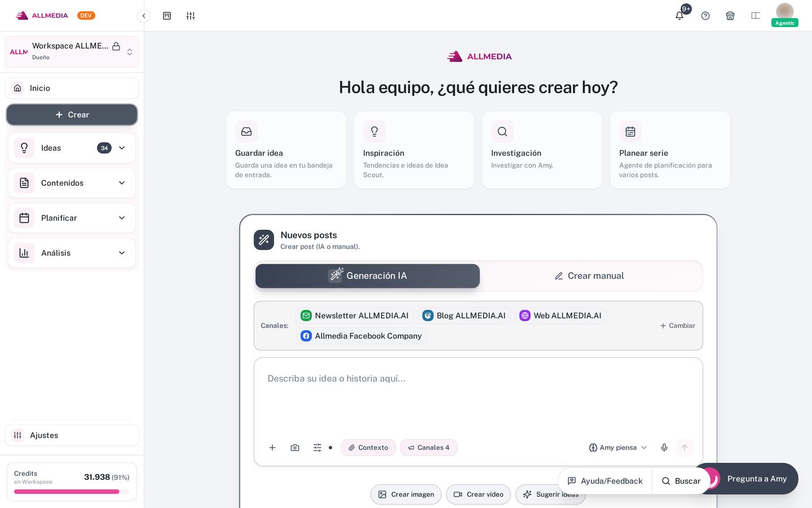Click Cambiar to change channels
The image size is (812, 508).
pos(678,326)
